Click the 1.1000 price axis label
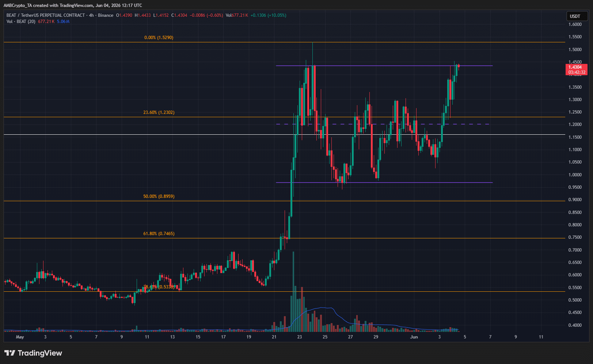 [x=575, y=150]
